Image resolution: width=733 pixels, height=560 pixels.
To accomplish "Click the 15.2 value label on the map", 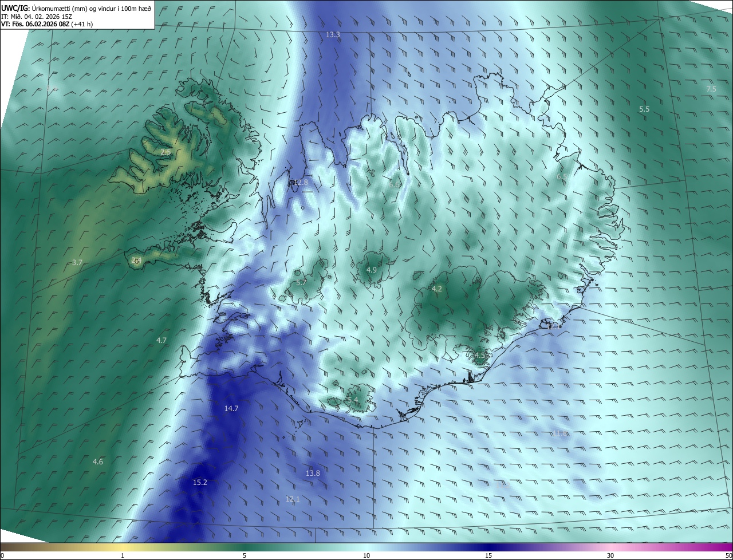I will 200,483.
